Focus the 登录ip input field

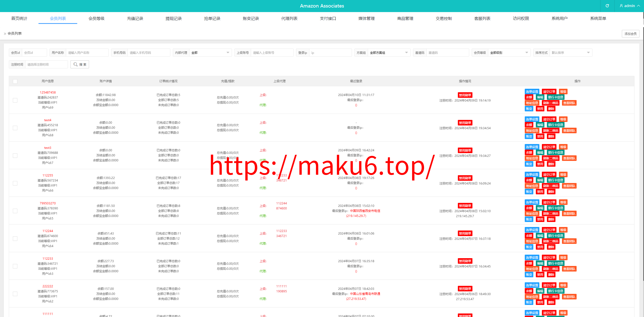[x=330, y=53]
